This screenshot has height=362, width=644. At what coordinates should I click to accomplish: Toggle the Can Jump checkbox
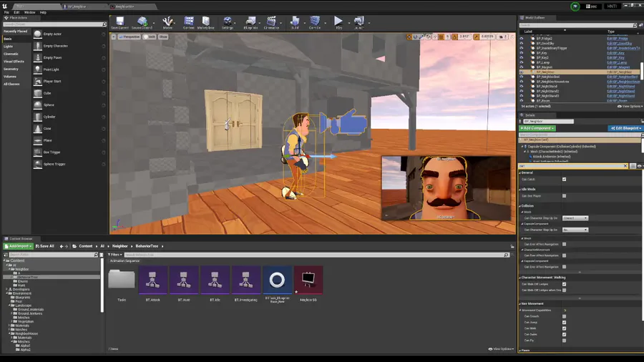tap(564, 322)
